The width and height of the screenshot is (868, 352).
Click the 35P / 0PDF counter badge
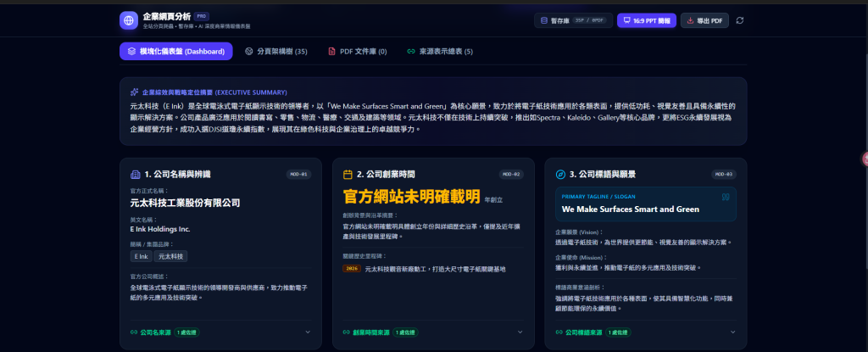point(589,20)
